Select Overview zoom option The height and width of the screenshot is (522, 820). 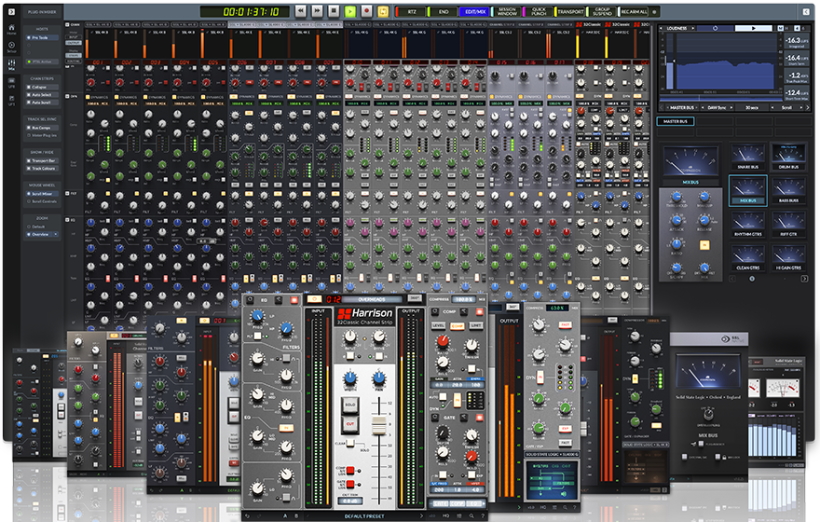42,234
